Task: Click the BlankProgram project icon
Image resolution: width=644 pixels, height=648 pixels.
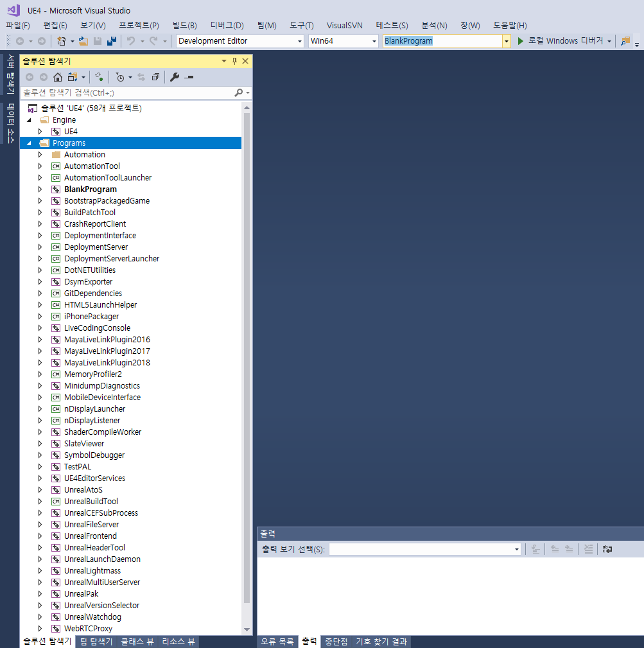Action: (56, 189)
